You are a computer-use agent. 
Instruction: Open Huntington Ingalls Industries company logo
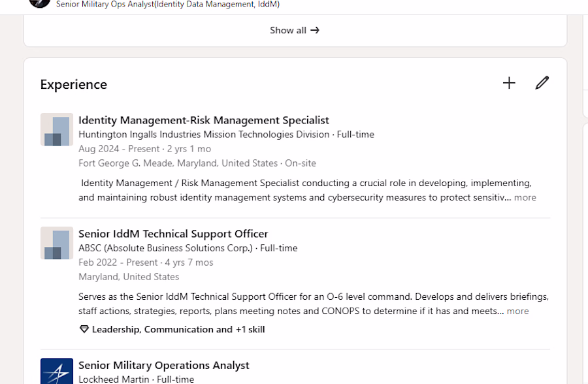point(57,129)
